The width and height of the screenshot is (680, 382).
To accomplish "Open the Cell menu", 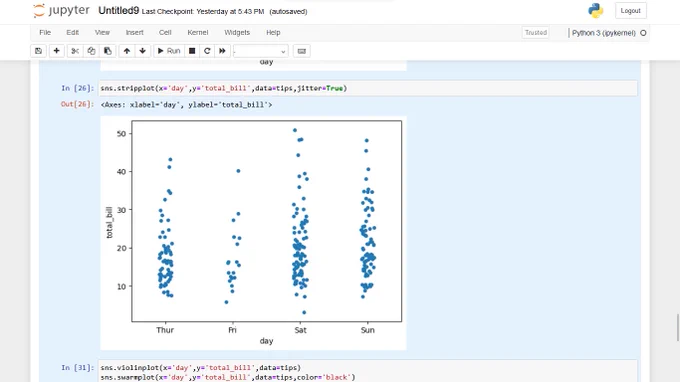I will (165, 33).
